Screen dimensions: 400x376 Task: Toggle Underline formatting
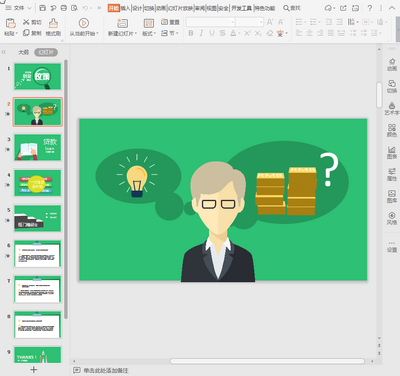tap(212, 33)
